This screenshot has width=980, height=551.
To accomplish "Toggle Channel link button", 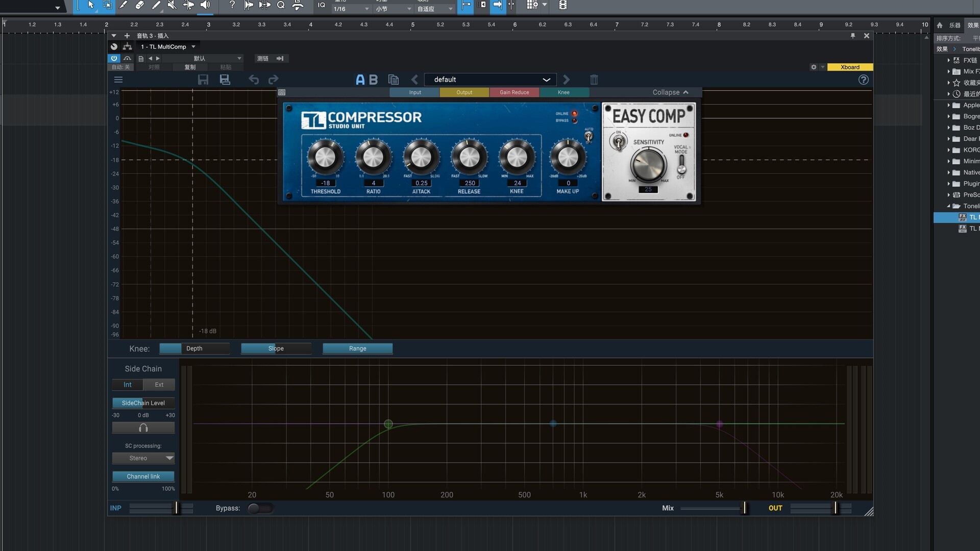I will pyautogui.click(x=143, y=477).
